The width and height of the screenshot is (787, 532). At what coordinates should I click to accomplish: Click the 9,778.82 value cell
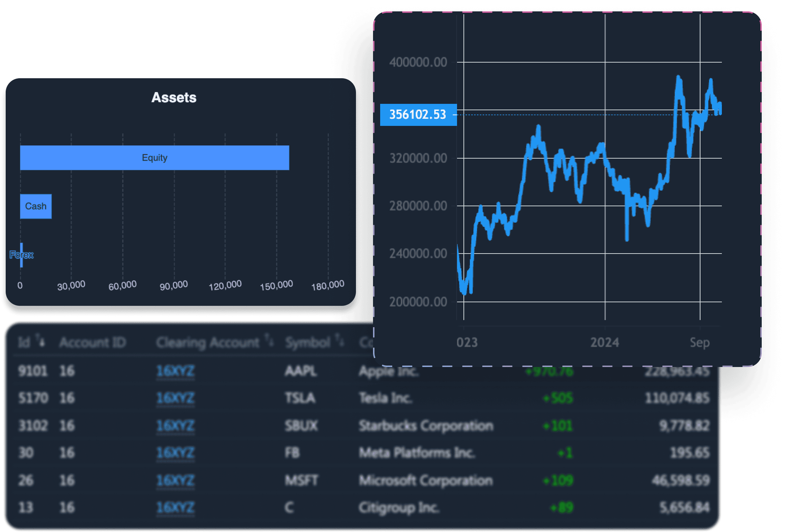[684, 426]
